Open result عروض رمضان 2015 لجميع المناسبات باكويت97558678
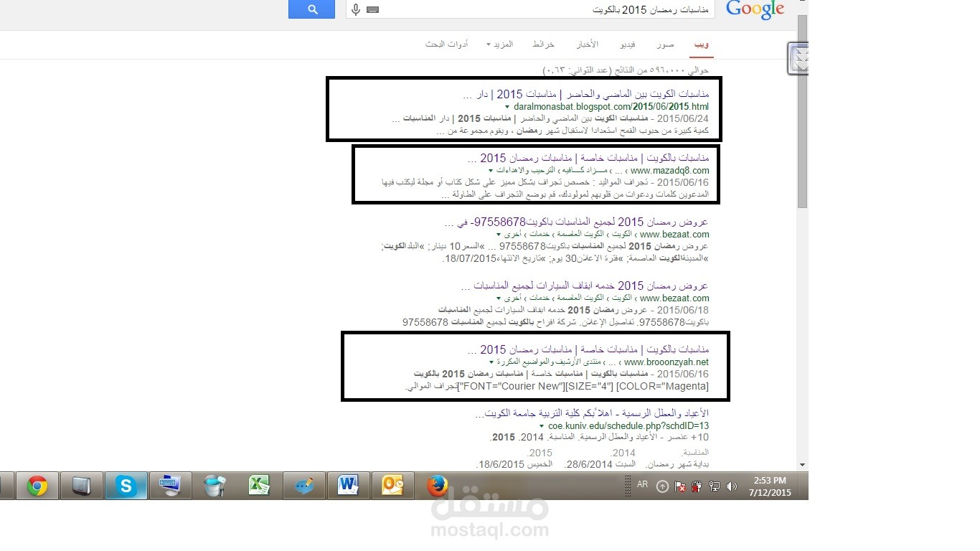This screenshot has width=980, height=551. point(577,222)
